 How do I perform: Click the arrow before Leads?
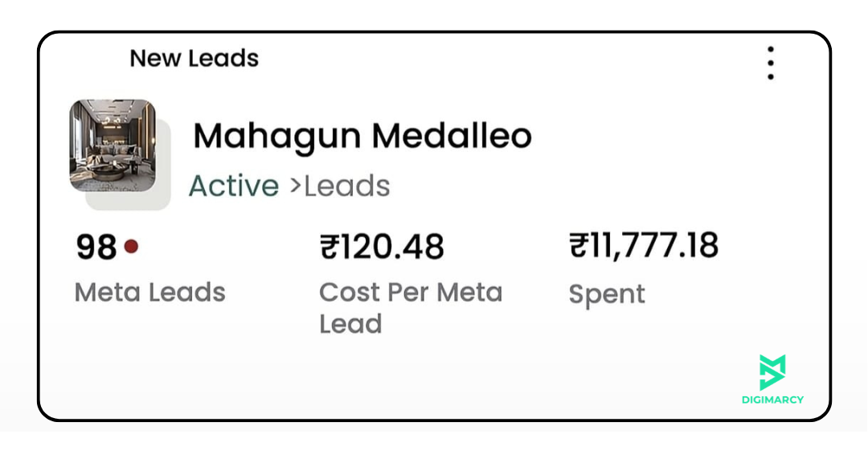tap(295, 186)
